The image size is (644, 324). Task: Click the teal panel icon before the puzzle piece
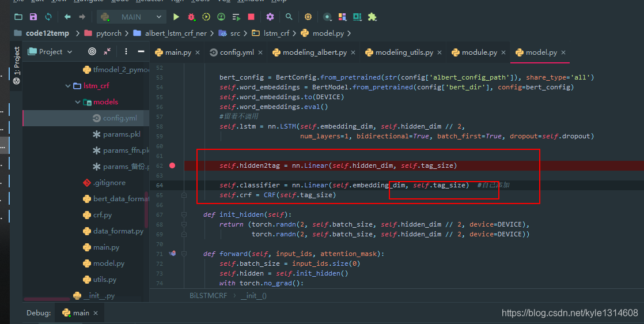pyautogui.click(x=357, y=17)
